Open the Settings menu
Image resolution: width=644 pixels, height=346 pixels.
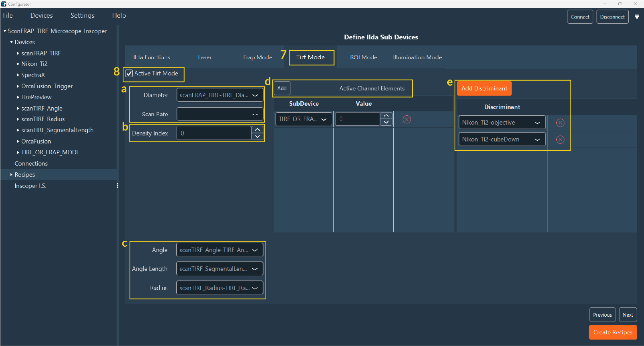(x=82, y=15)
